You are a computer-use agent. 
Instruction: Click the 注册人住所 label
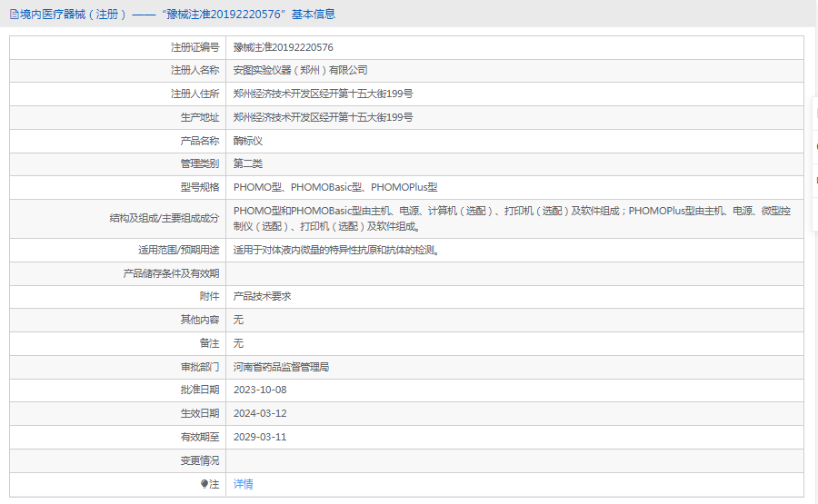tap(195, 94)
